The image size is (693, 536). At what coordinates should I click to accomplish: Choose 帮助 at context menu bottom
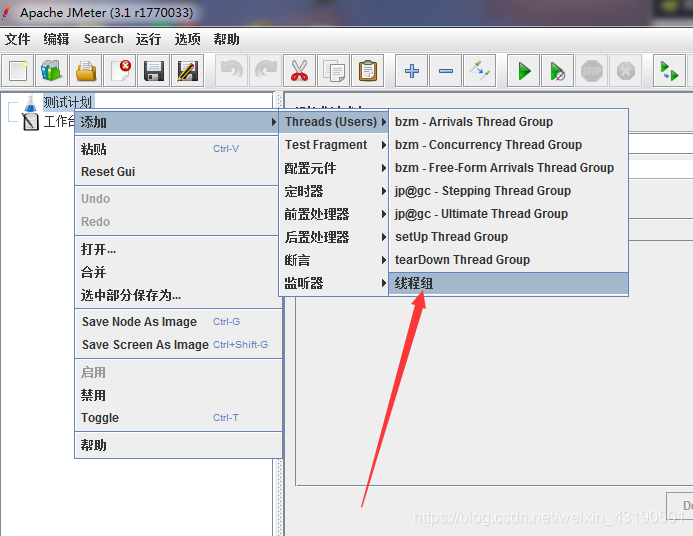(x=178, y=445)
